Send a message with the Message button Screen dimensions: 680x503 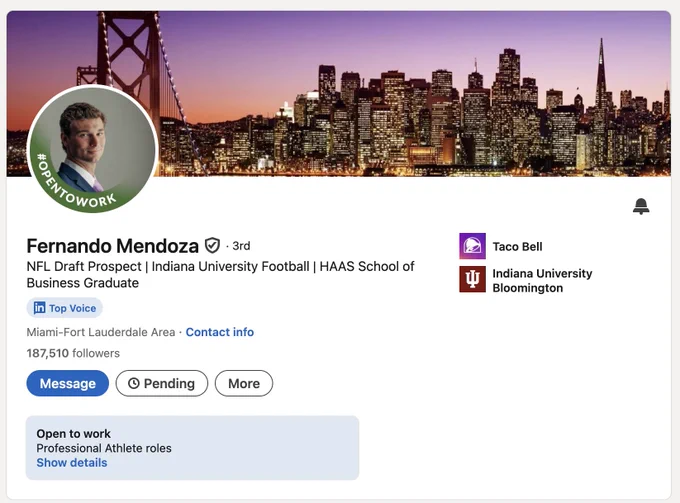coord(68,383)
